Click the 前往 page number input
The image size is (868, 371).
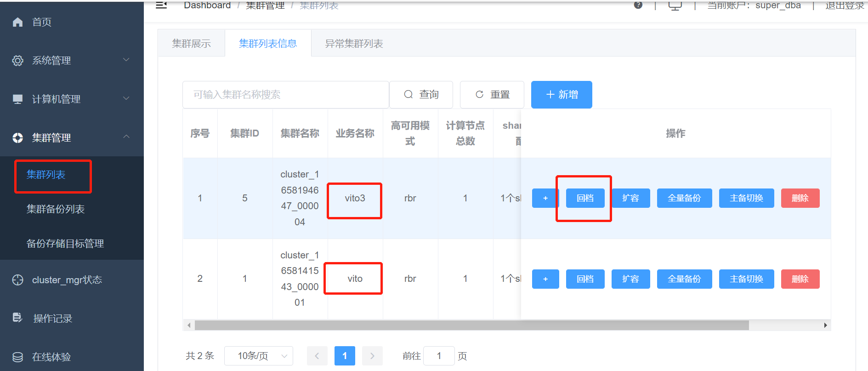pos(439,356)
